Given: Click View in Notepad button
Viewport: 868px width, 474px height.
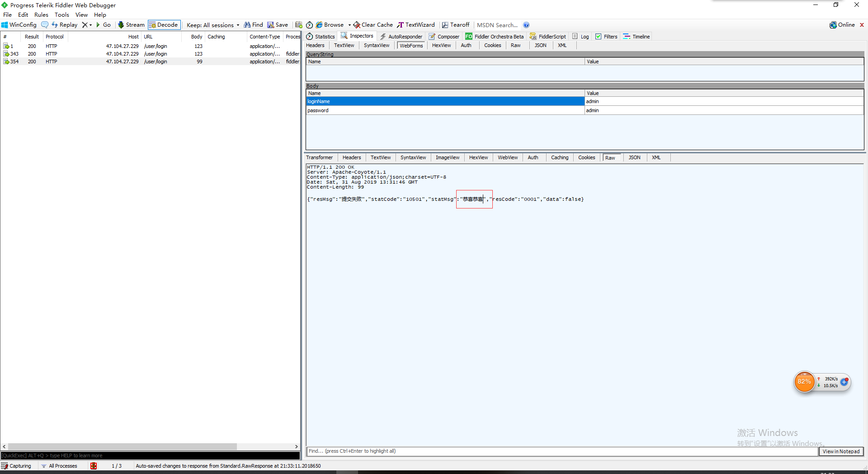Looking at the screenshot, I should 841,451.
